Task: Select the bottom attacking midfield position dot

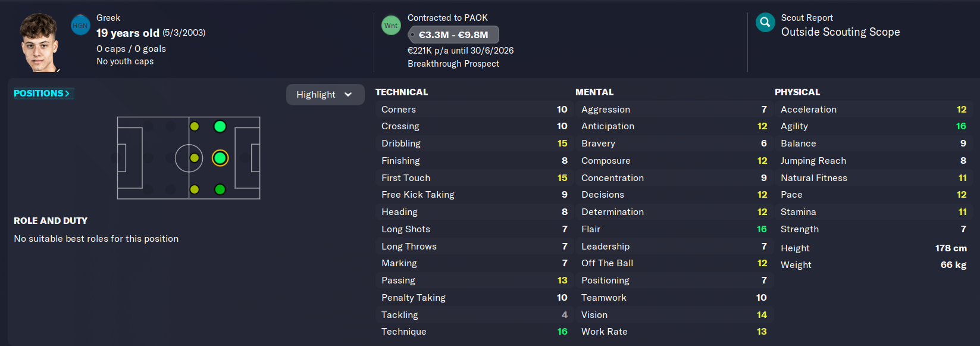Action: [220, 189]
